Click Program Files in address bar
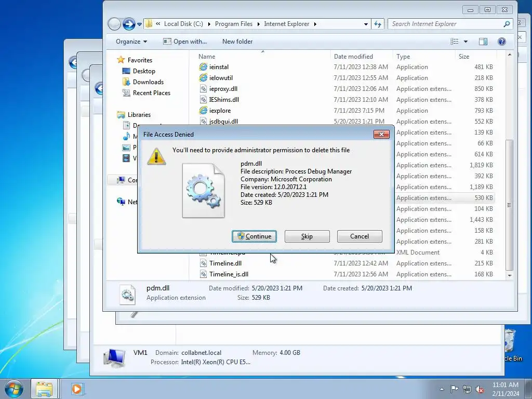532x399 pixels. pos(234,24)
